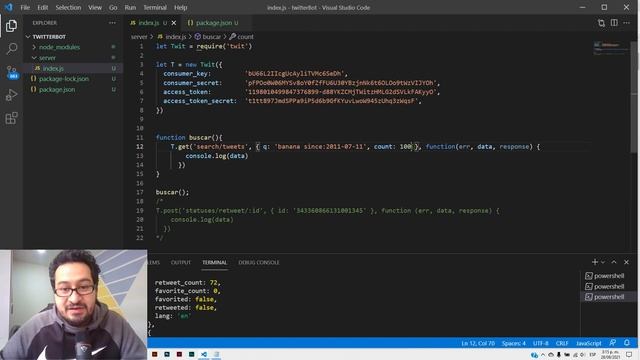Image resolution: width=640 pixels, height=360 pixels.
Task: Open the Extensions view
Action: point(11,118)
